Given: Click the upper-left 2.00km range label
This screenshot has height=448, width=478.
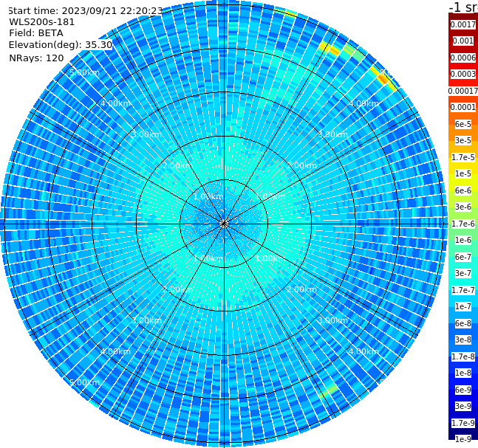Looking at the screenshot, I should [x=178, y=165].
